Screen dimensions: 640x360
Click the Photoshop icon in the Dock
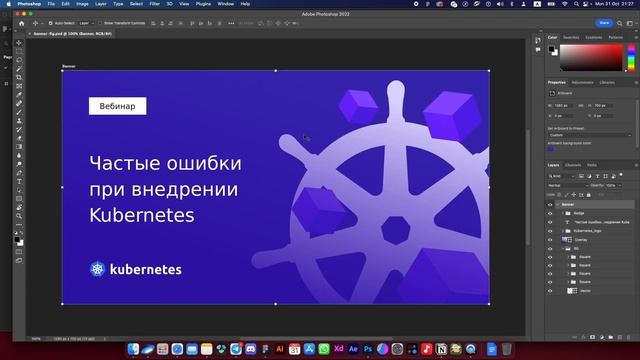click(368, 349)
